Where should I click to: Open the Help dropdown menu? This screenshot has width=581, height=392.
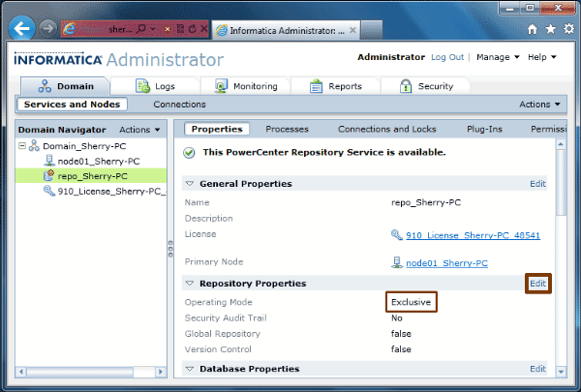541,57
